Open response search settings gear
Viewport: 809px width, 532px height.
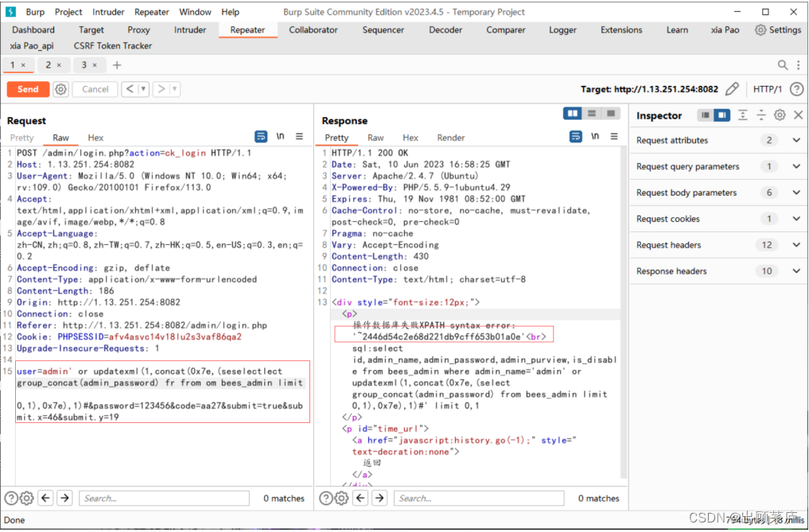341,498
